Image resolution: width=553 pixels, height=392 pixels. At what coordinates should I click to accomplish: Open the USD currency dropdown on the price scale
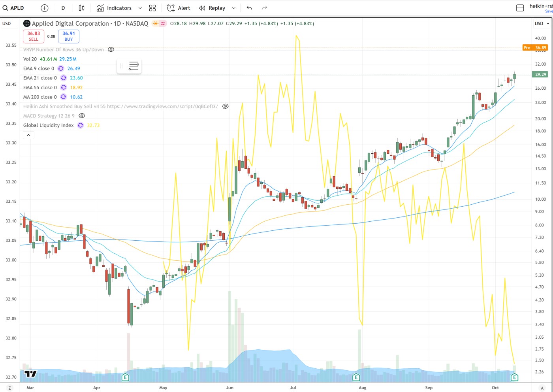pos(542,24)
